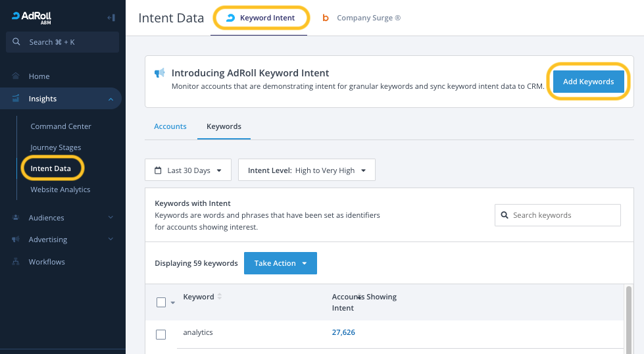Open the 27,626 accounts link
The width and height of the screenshot is (644, 354).
tap(343, 332)
